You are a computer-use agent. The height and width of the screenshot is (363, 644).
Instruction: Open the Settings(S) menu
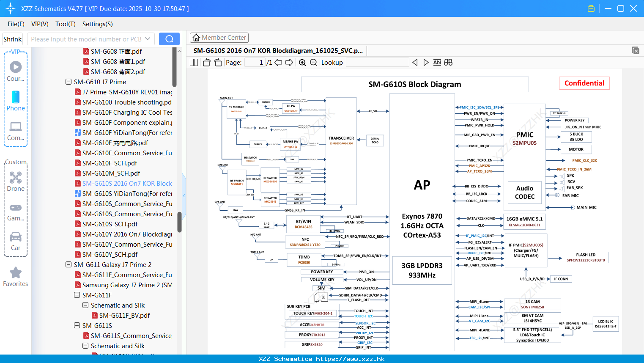(x=98, y=24)
